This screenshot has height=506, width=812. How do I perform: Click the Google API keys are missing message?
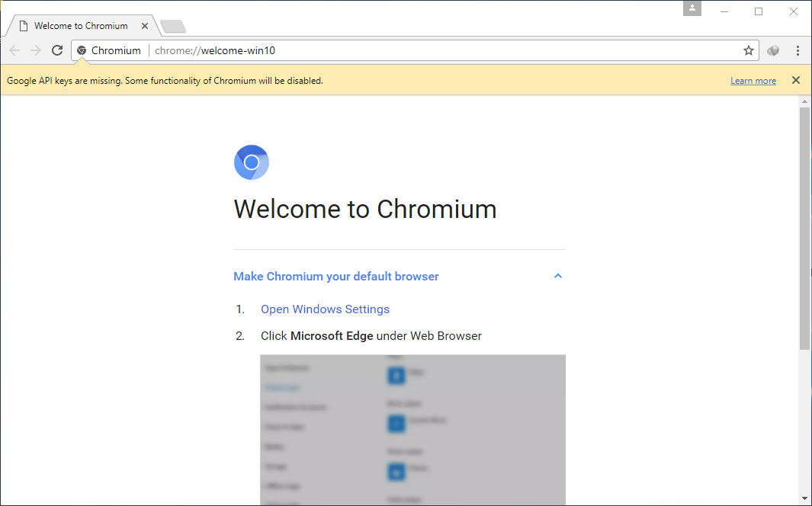[x=165, y=81]
